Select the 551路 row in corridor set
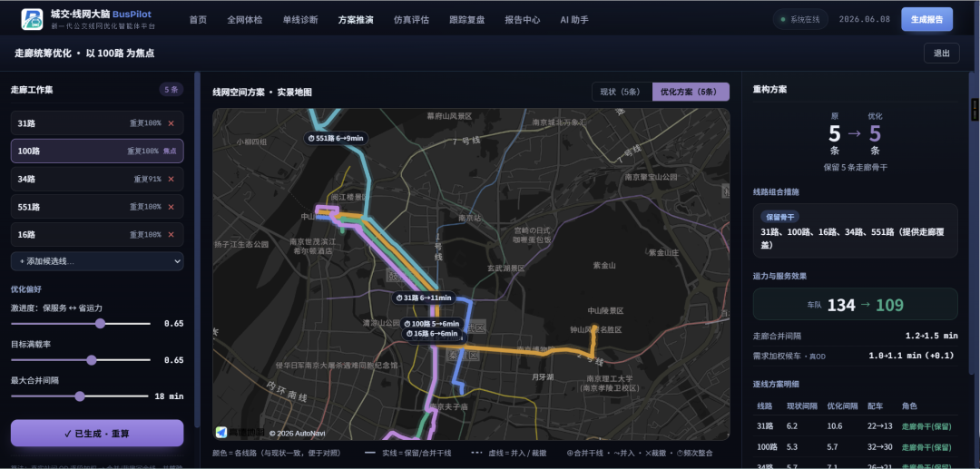Screen dimensions: 980x469 pos(97,207)
